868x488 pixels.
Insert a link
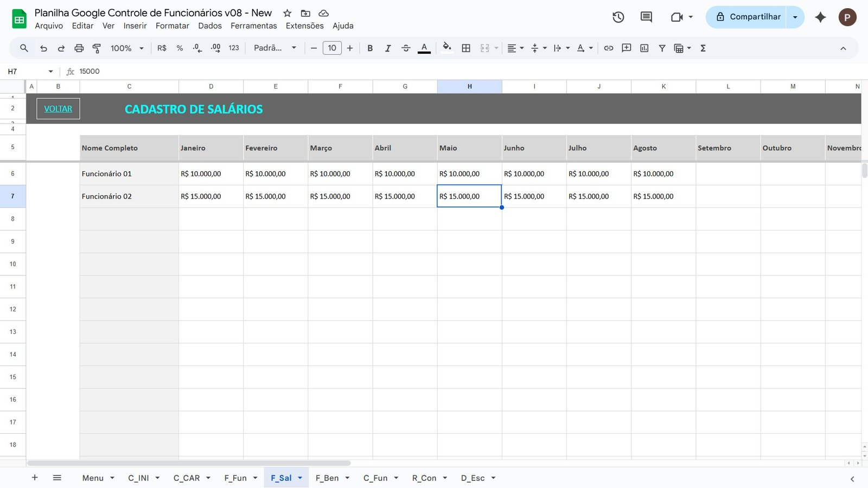point(608,48)
